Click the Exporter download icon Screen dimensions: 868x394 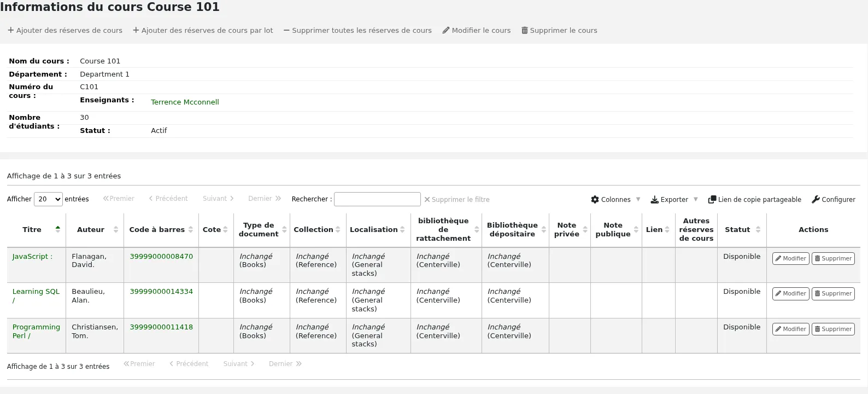coord(654,200)
